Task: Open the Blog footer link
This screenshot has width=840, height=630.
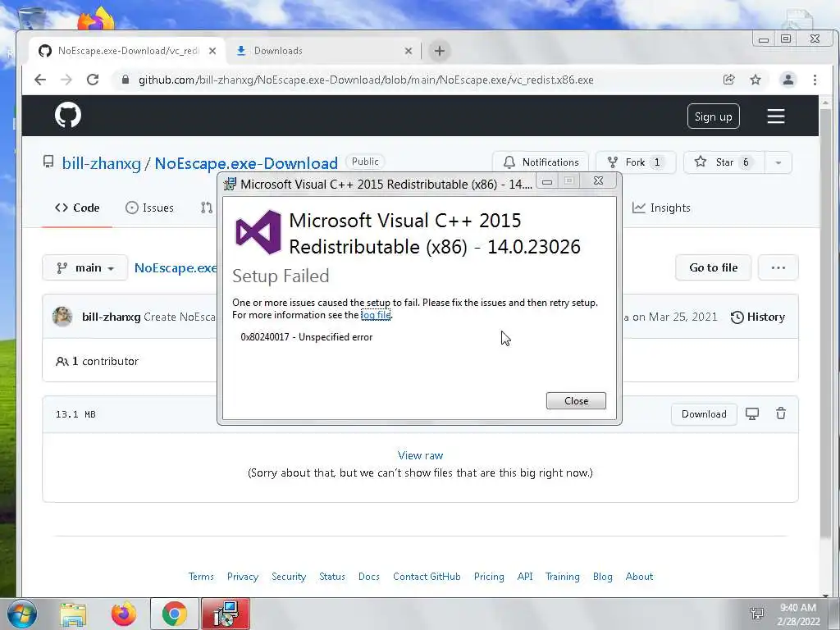Action: point(603,577)
